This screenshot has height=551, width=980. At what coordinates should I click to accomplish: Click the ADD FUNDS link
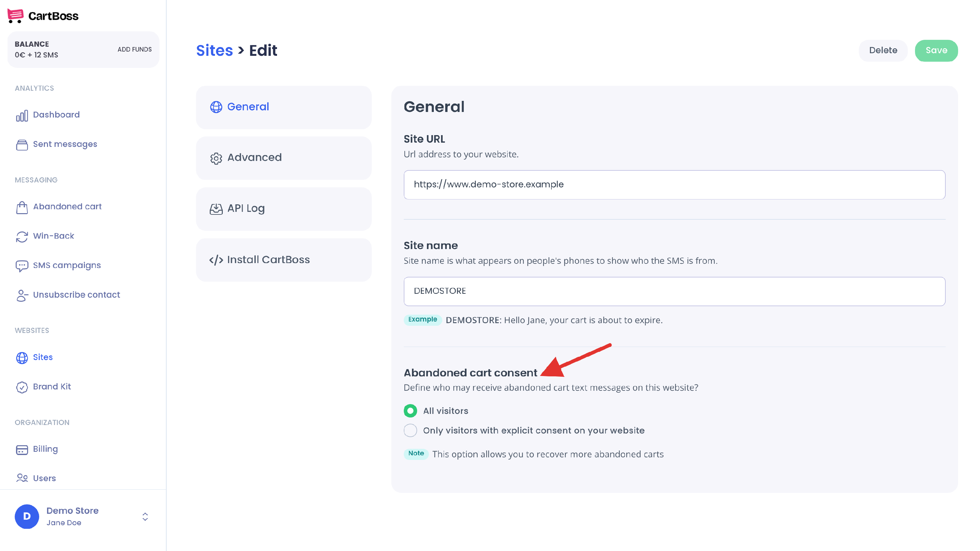click(x=134, y=49)
